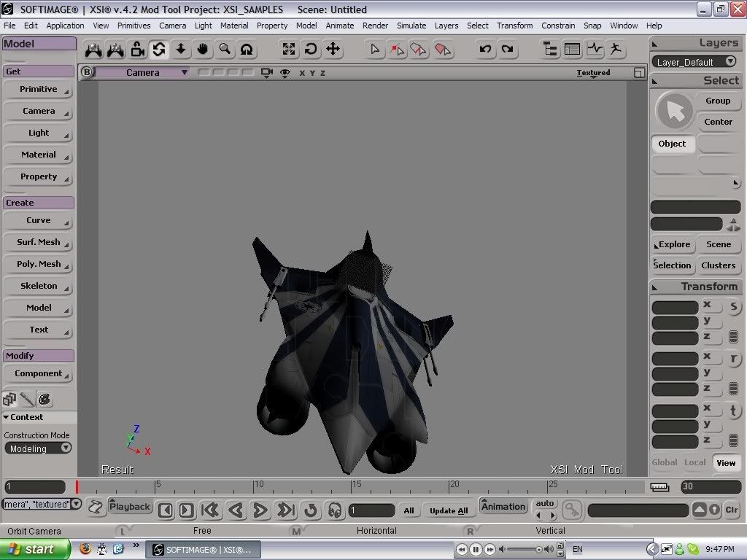747x560 pixels.
Task: Choose the Point selection tool
Action: coord(396,49)
